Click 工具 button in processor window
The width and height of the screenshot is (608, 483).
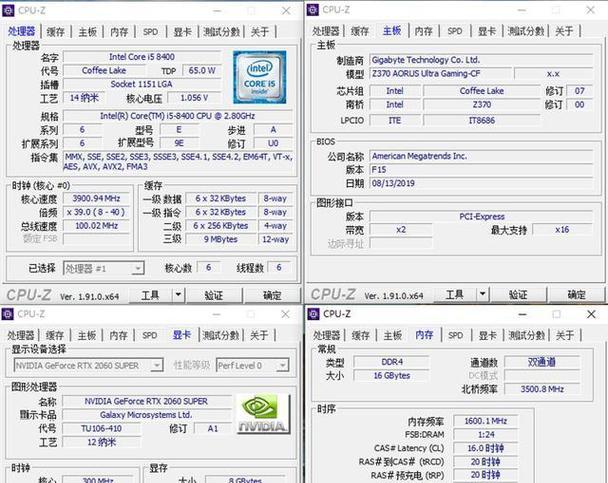[x=150, y=295]
